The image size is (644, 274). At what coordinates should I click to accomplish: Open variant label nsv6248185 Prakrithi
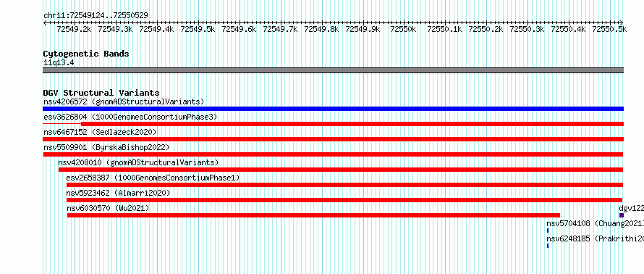click(595, 238)
